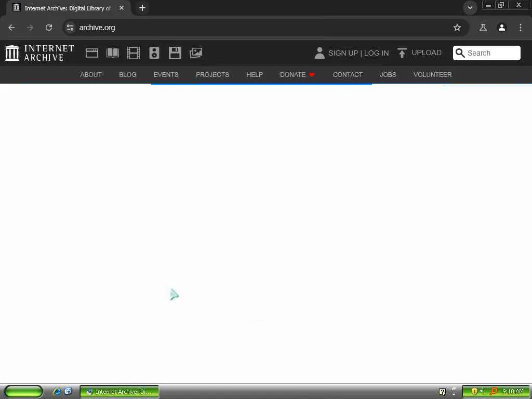Click the security shield tray icon
Image resolution: width=532 pixels, height=399 pixels.
[x=474, y=392]
